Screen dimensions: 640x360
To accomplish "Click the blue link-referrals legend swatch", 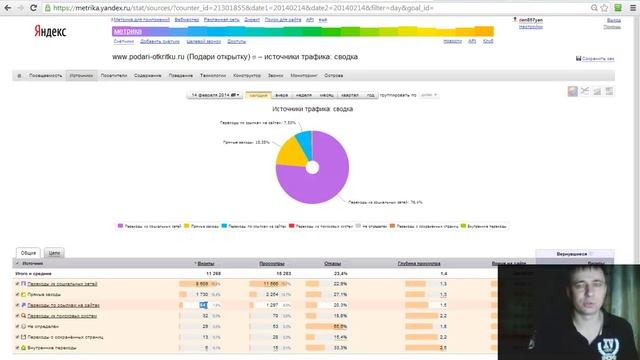I will pyautogui.click(x=224, y=226).
